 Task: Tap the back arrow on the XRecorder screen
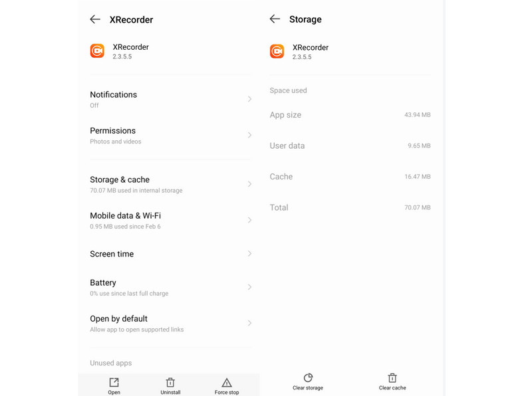95,19
